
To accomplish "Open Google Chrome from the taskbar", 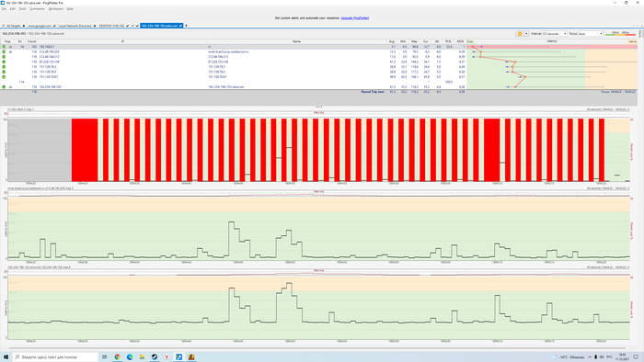I will point(118,356).
